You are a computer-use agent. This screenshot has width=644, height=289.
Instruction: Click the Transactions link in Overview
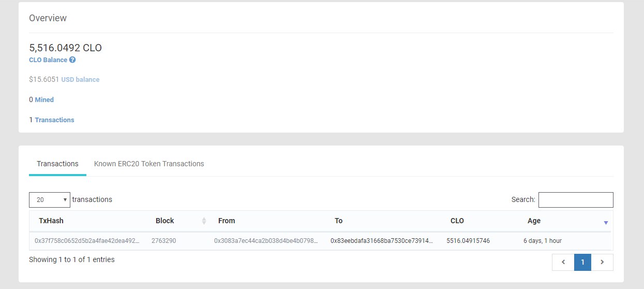(x=54, y=120)
